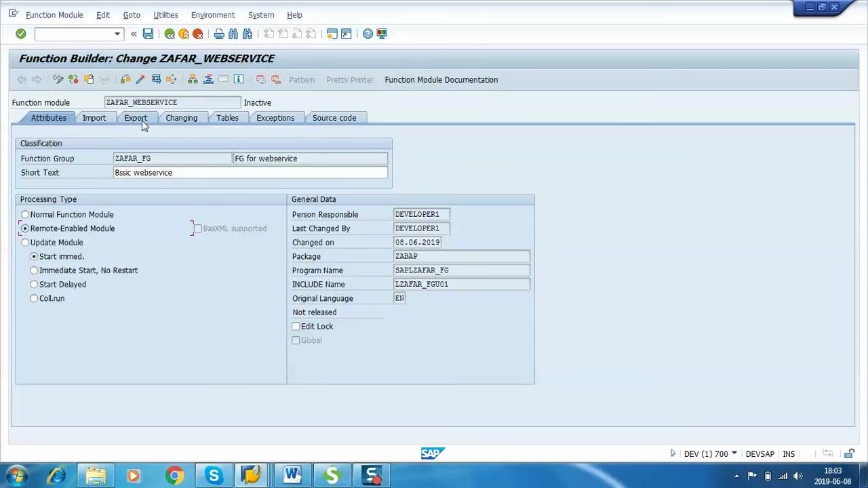868x488 pixels.
Task: Click the green Enter checkmark icon
Action: tap(21, 34)
